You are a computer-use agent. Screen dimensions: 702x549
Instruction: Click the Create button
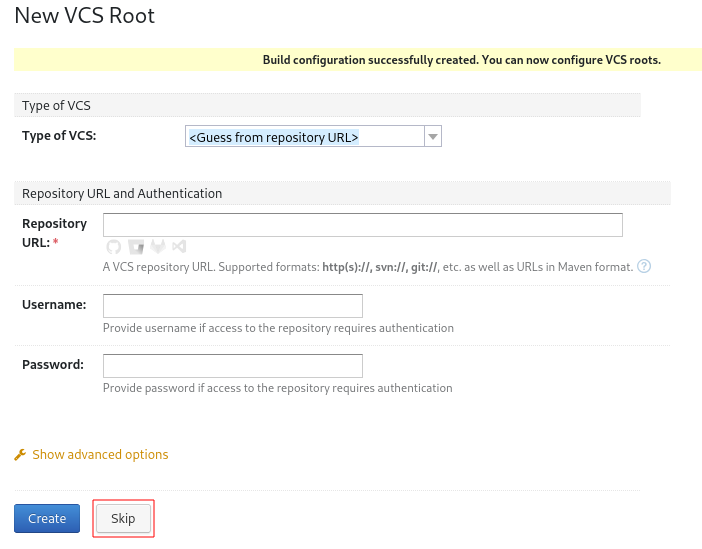click(47, 519)
